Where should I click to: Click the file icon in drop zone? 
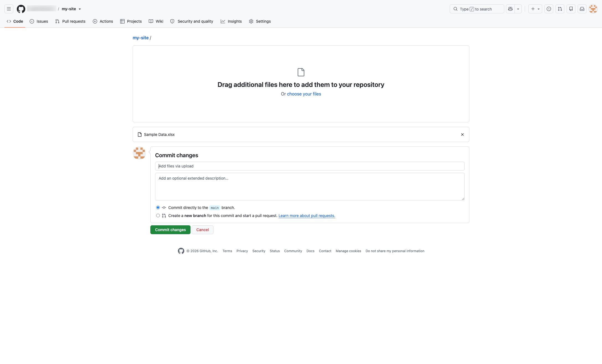[301, 72]
